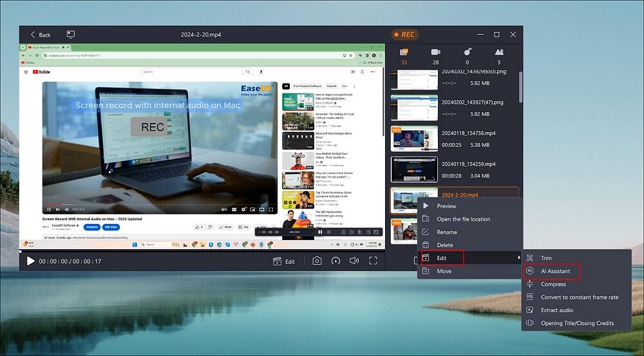Go back using the Back arrow

coord(40,35)
